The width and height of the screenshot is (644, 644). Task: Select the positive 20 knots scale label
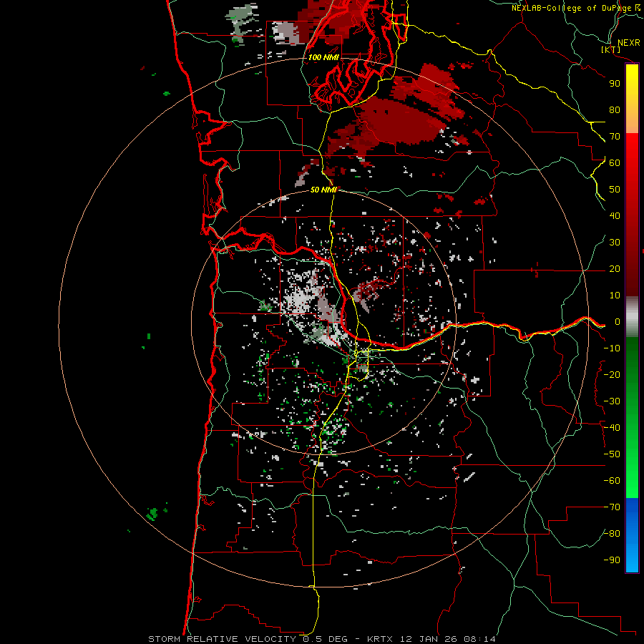click(x=615, y=268)
